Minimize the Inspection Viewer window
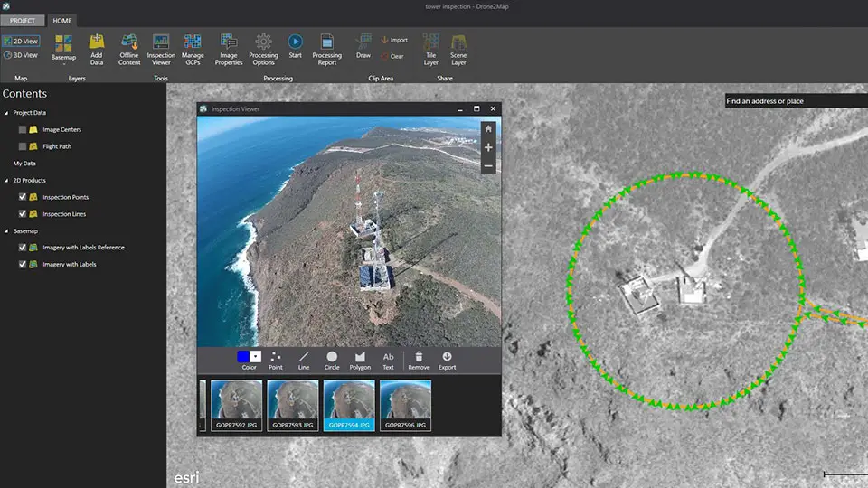 pyautogui.click(x=460, y=109)
